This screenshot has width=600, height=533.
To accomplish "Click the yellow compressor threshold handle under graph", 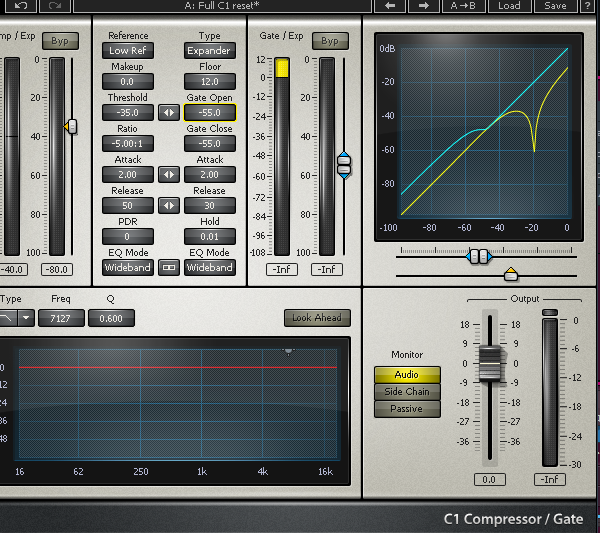I will [511, 275].
